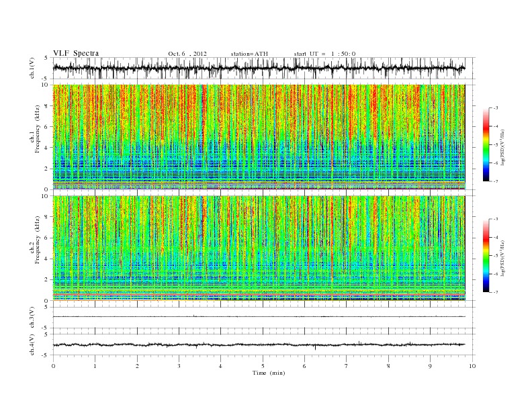Click the ch.2 "Frequency (kHz)" axis label
Screen dimensions: 532x411
pyautogui.click(x=38, y=239)
